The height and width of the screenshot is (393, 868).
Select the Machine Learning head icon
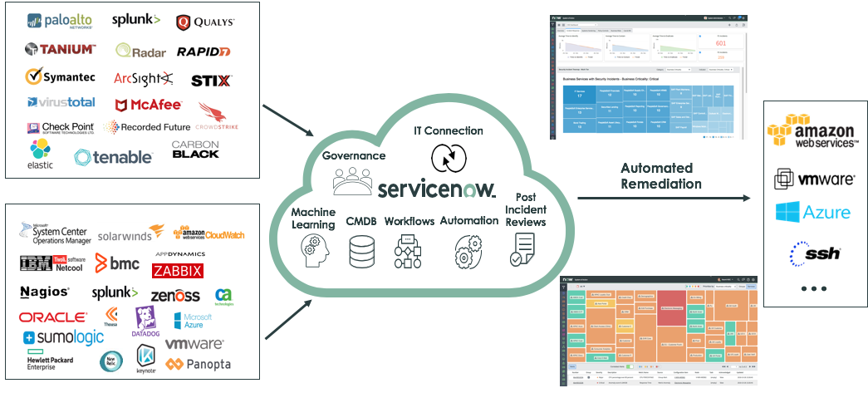click(313, 250)
